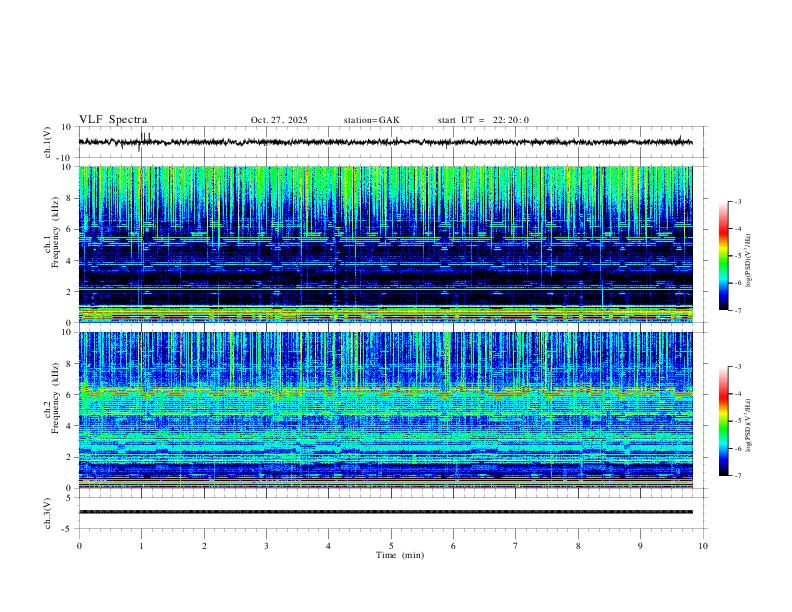
Task: Click the 'ch.1(V)' waveform axis label
Action: [x=47, y=142]
